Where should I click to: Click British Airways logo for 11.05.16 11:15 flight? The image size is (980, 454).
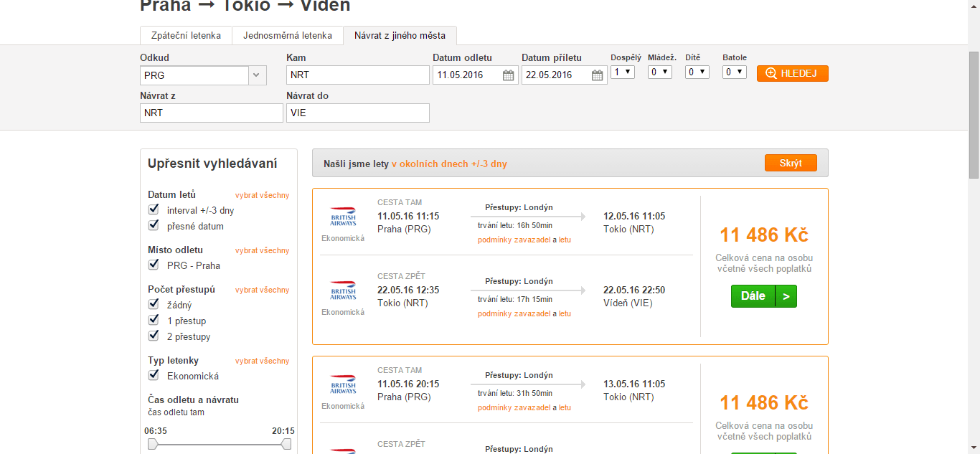click(x=343, y=217)
